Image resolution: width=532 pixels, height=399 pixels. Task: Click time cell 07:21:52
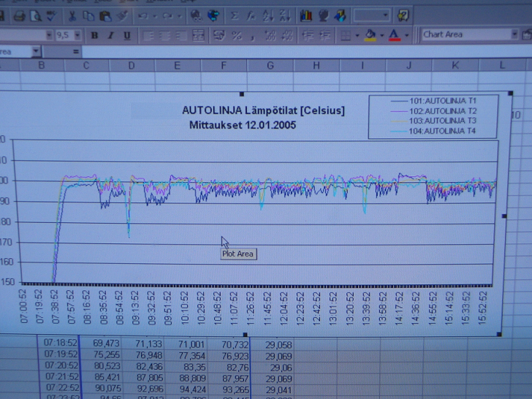pyautogui.click(x=61, y=377)
